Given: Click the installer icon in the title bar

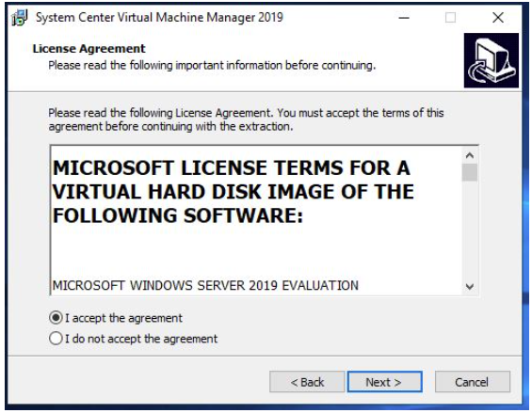Looking at the screenshot, I should (20, 17).
